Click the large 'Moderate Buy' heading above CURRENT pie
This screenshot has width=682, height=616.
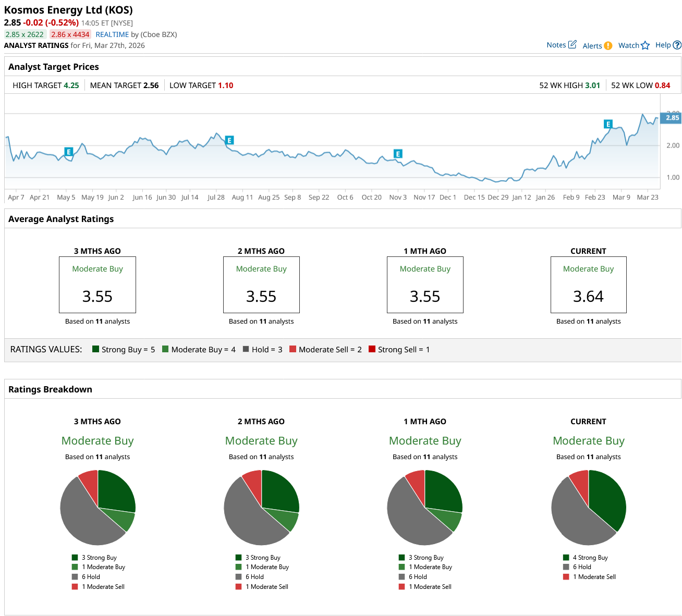(589, 441)
